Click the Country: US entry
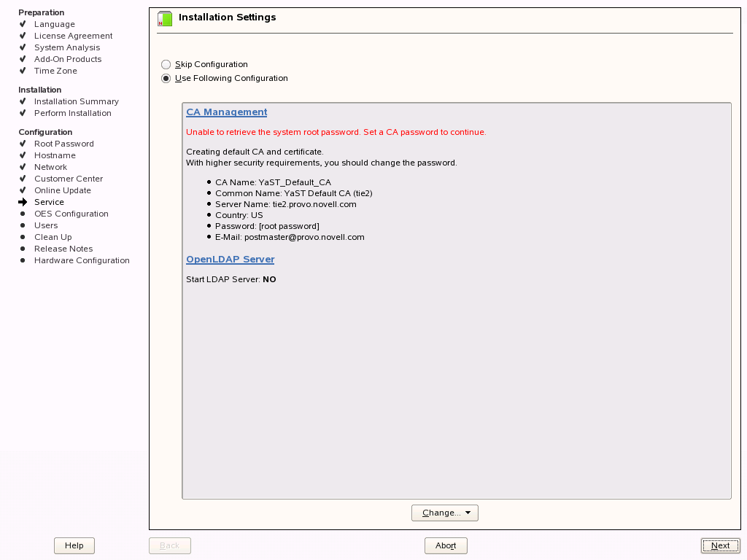Viewport: 747px width, 560px height. (x=239, y=215)
